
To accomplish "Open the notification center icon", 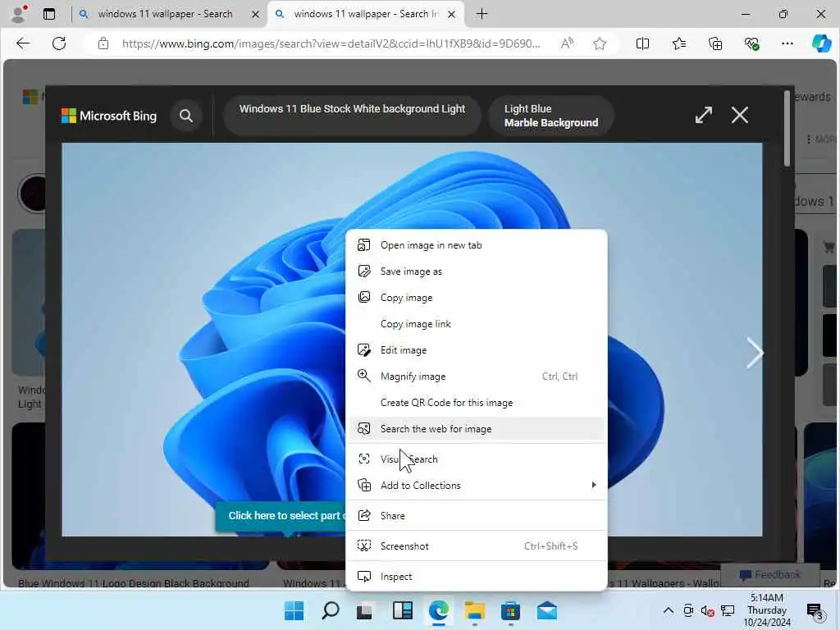I will click(x=815, y=610).
